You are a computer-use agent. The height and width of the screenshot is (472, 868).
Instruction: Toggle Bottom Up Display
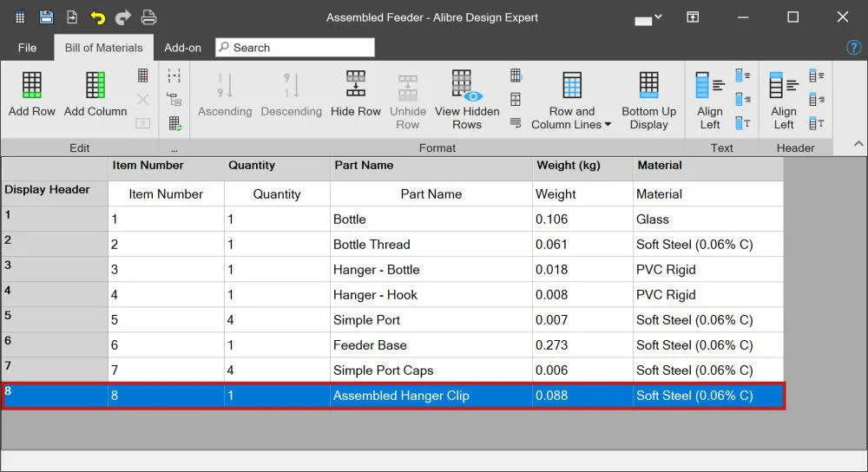[648, 101]
